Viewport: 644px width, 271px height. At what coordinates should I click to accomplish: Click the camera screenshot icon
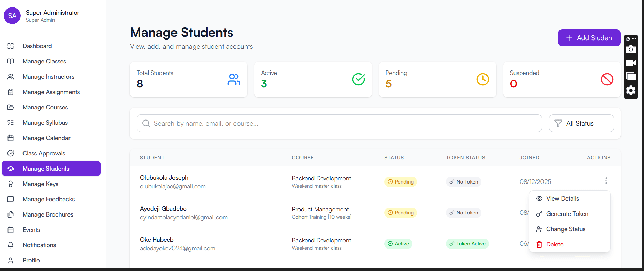point(631,49)
